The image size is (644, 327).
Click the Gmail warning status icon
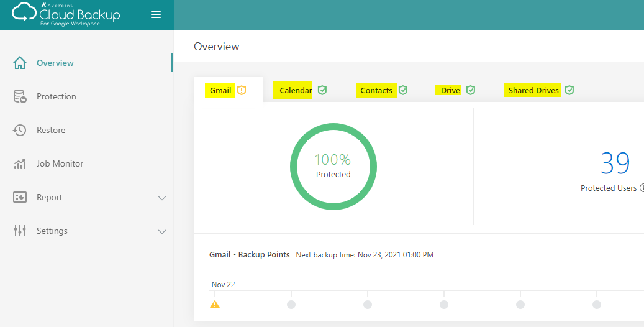242,90
